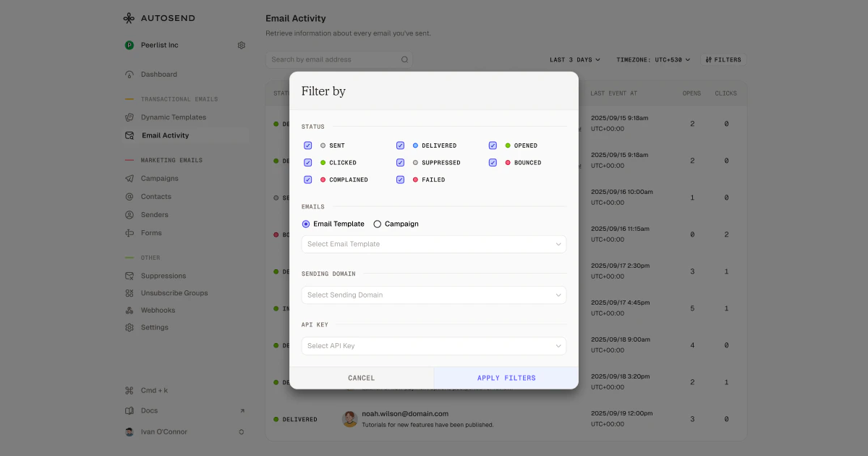Viewport: 868px width, 456px height.
Task: Open the Contacts section
Action: [155, 196]
